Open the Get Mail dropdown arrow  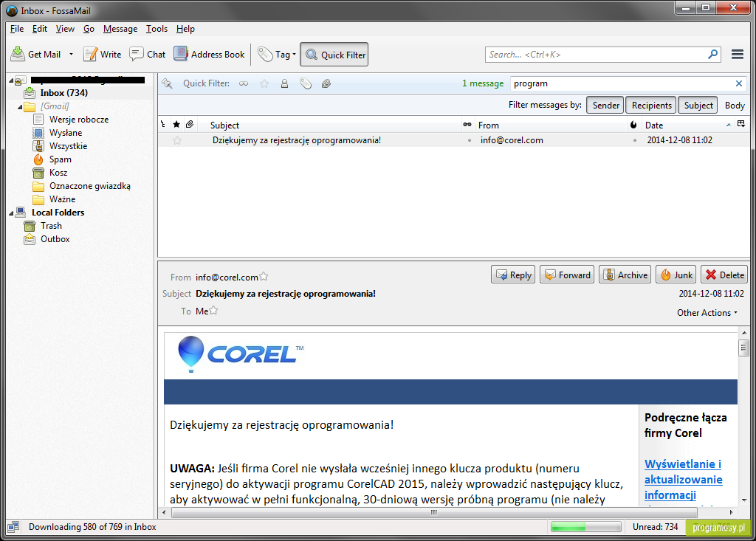pos(71,55)
